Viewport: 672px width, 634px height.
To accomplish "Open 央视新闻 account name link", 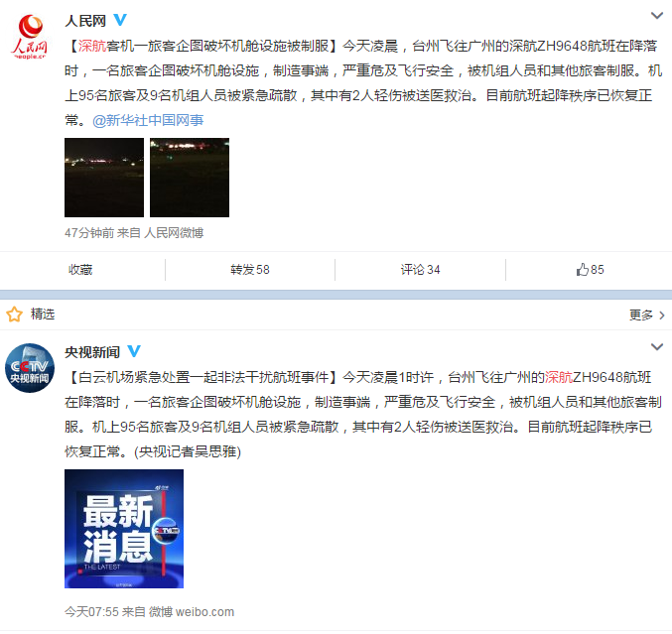I will coord(92,352).
